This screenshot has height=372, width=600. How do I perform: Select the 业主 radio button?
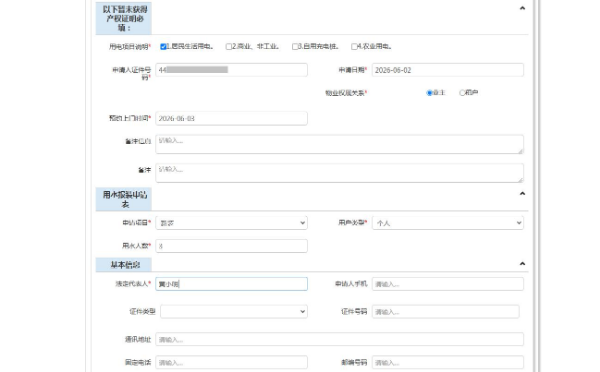[429, 93]
